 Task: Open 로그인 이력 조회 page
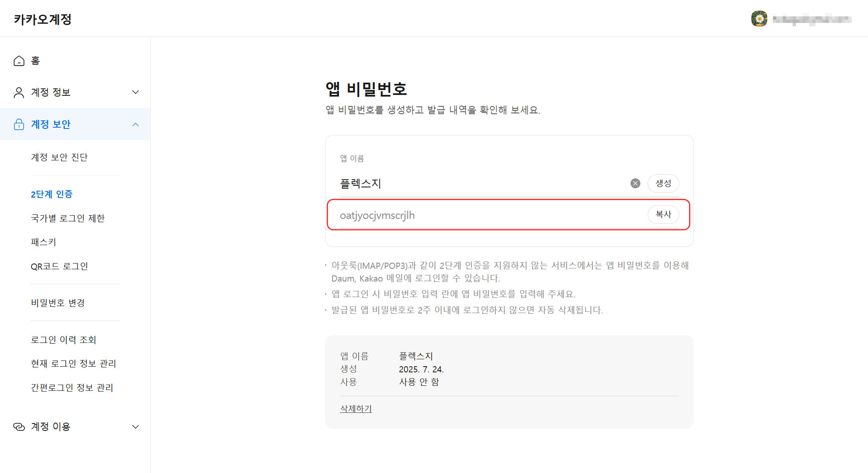[x=63, y=340]
